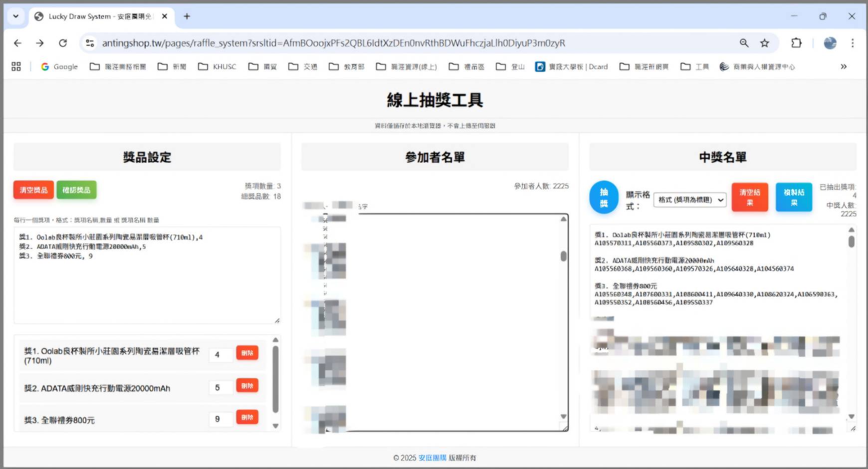
Task: Bookmark this page with star icon
Action: 764,43
